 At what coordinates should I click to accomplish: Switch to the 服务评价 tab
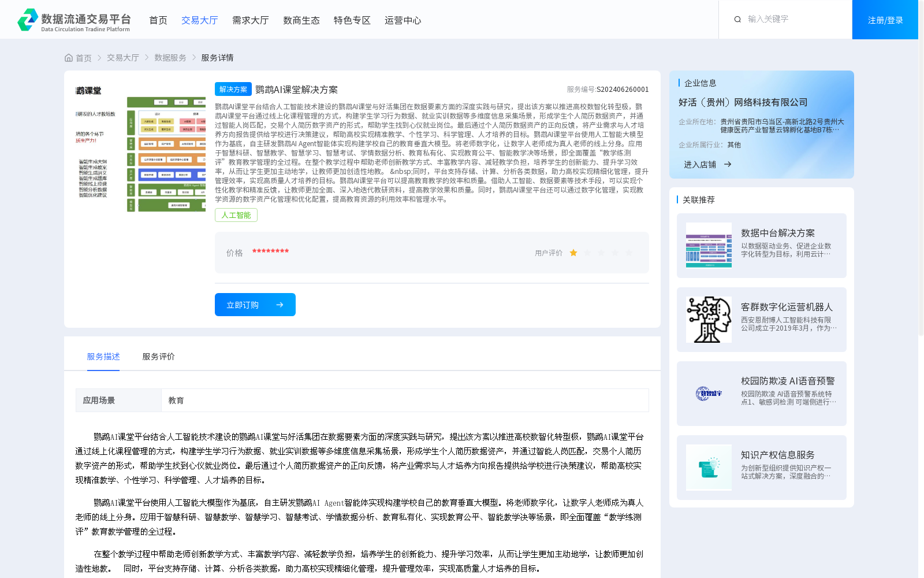tap(159, 357)
